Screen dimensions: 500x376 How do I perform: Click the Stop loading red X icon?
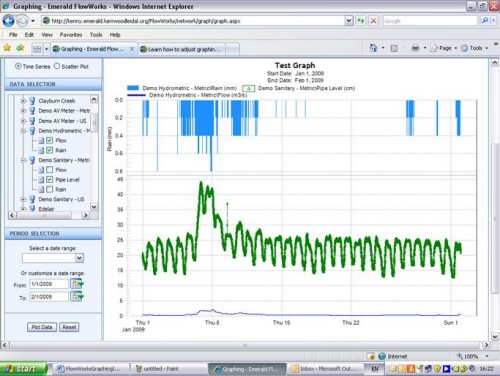(x=374, y=21)
